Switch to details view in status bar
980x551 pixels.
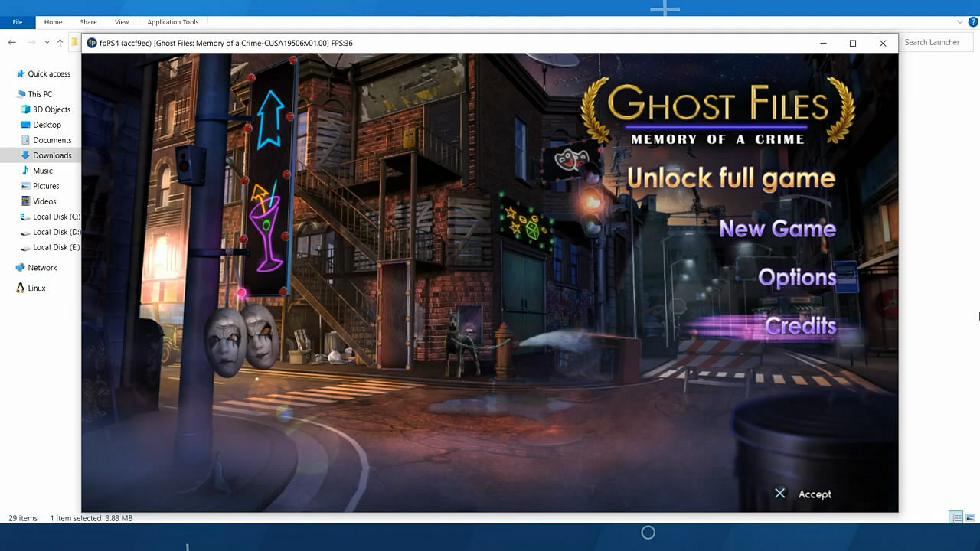pyautogui.click(x=955, y=518)
